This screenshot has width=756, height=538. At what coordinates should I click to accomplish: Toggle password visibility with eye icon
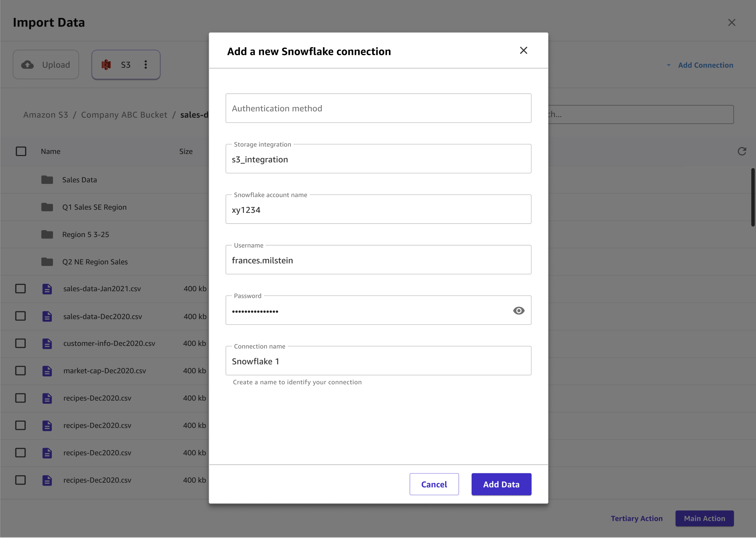(x=518, y=310)
